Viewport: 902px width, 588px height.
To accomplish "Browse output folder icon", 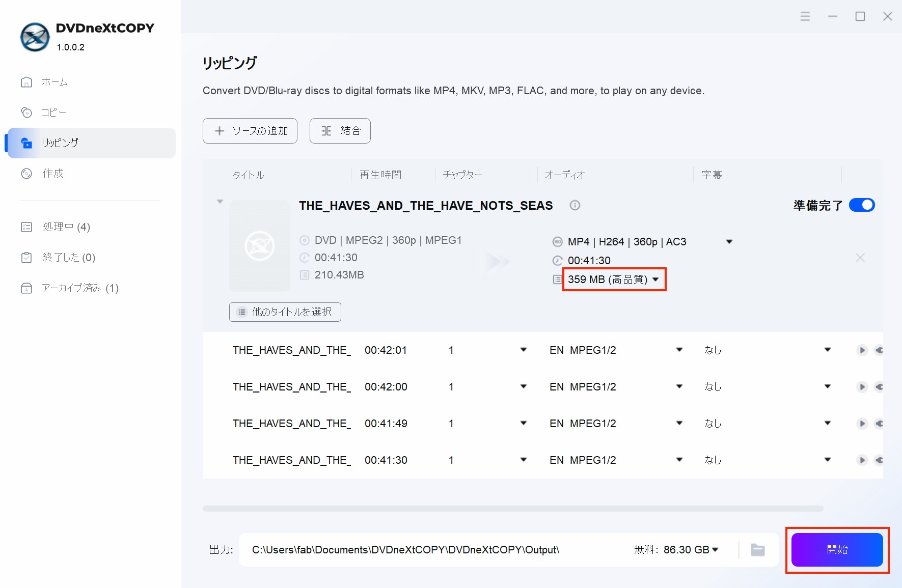I will [x=758, y=550].
